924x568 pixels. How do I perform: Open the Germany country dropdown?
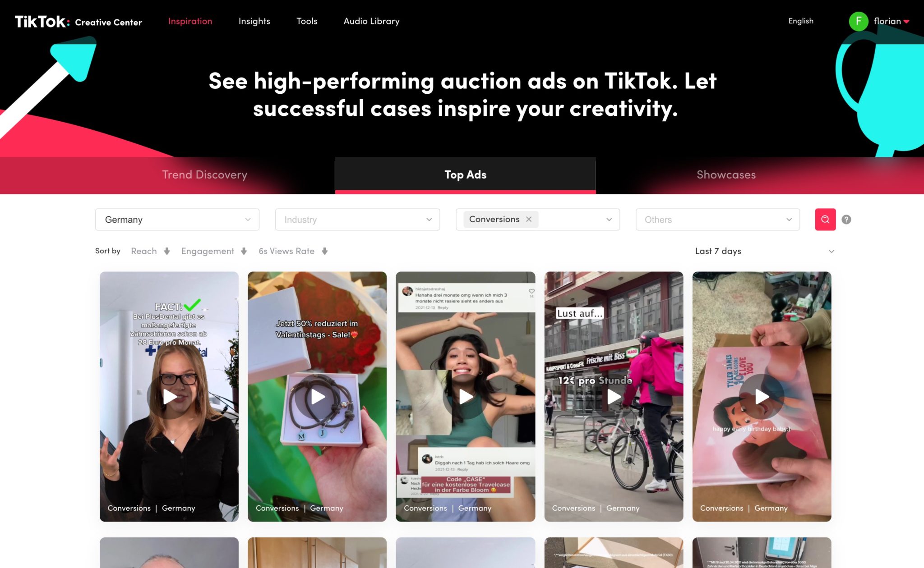click(x=177, y=220)
